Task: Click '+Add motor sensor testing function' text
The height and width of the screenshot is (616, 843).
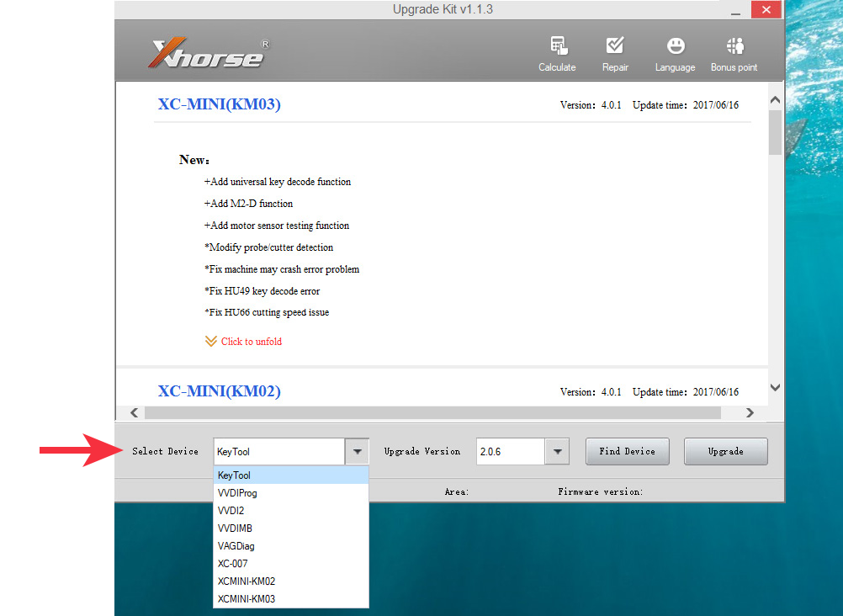Action: [x=276, y=226]
